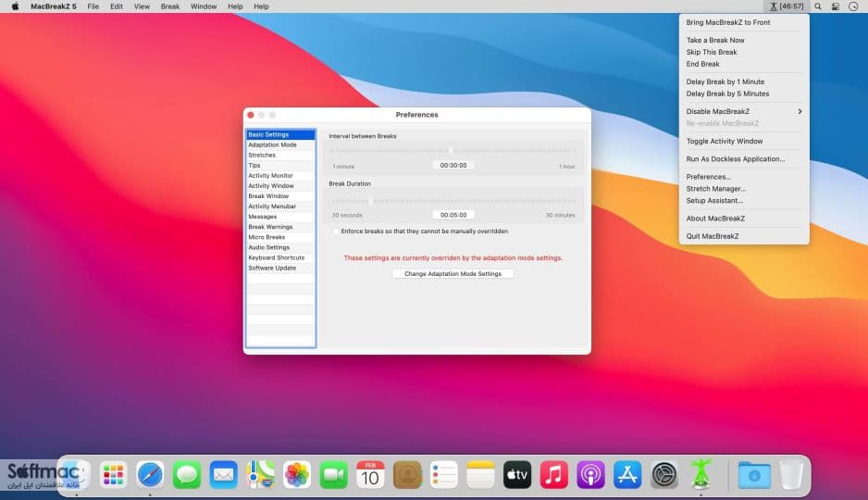The width and height of the screenshot is (868, 500).
Task: Select Activity Monitor in sidebar
Action: coord(280,176)
